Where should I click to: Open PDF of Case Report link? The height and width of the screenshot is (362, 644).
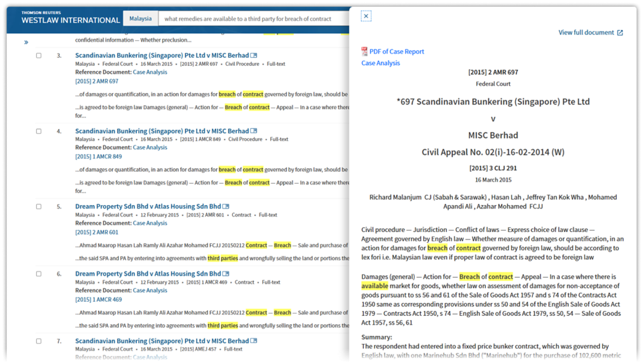point(396,51)
